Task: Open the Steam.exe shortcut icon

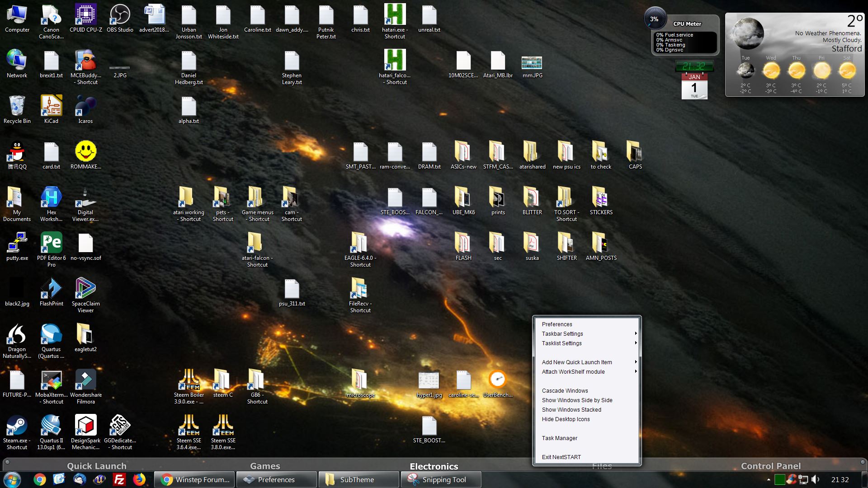Action: pos(17,426)
